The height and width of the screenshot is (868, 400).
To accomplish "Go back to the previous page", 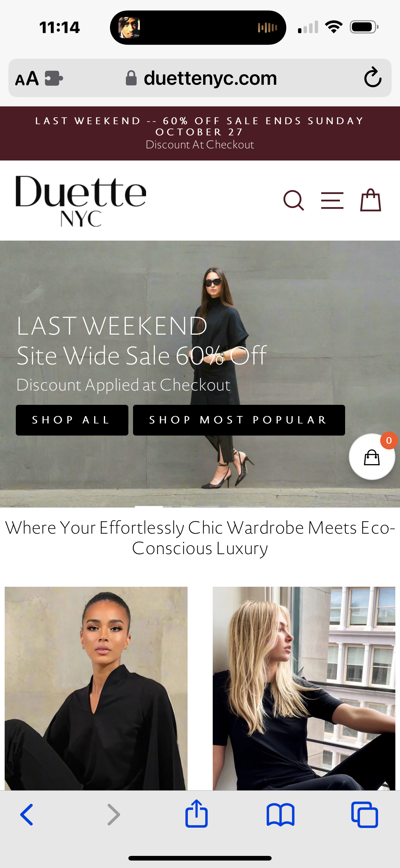I will point(27,814).
